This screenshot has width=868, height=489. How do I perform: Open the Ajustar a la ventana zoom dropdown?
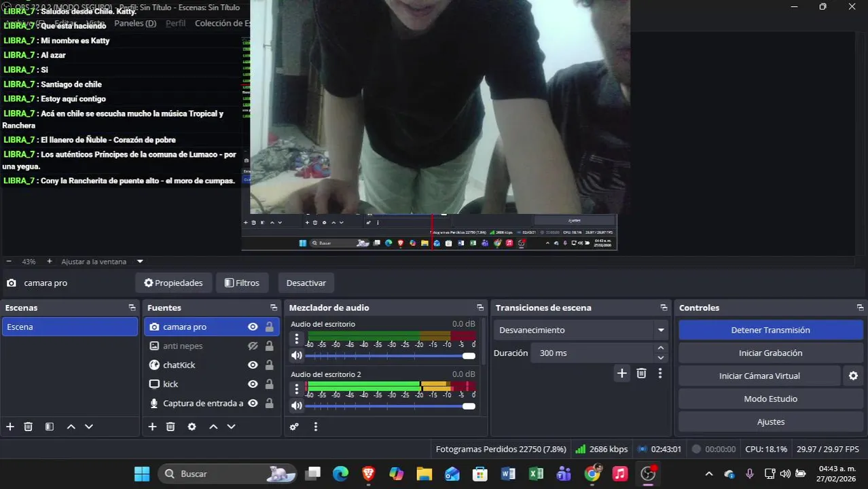[140, 261]
